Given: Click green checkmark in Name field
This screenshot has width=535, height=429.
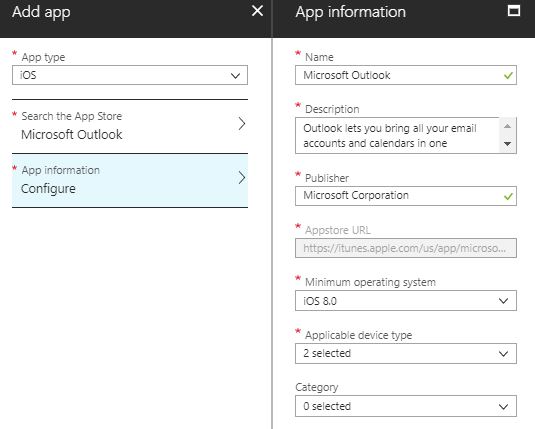Looking at the screenshot, I should 508,75.
